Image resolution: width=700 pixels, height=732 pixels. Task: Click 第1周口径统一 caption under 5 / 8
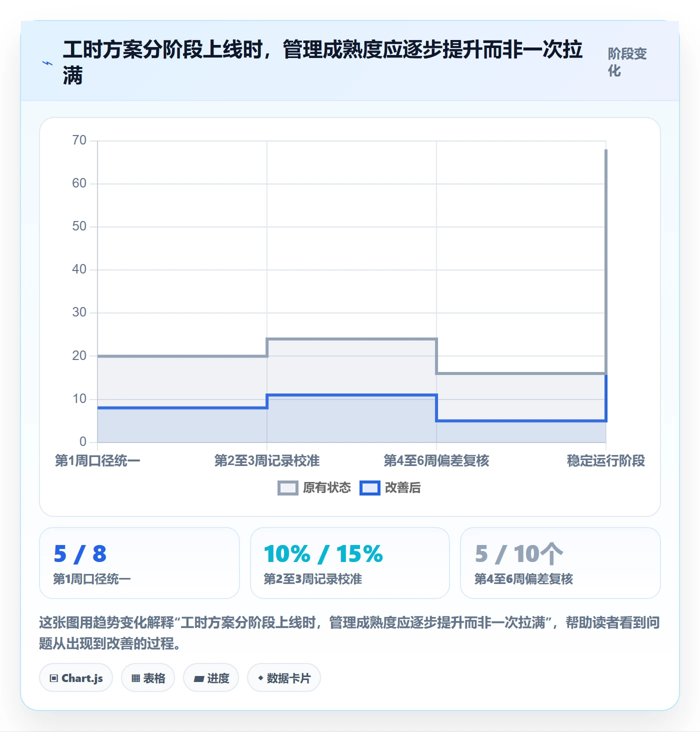[92, 579]
